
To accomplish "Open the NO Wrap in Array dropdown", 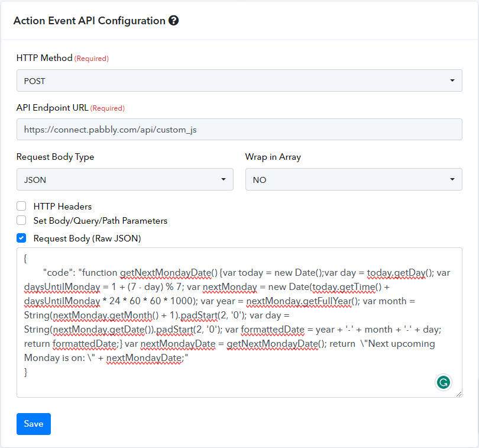I will (x=354, y=179).
